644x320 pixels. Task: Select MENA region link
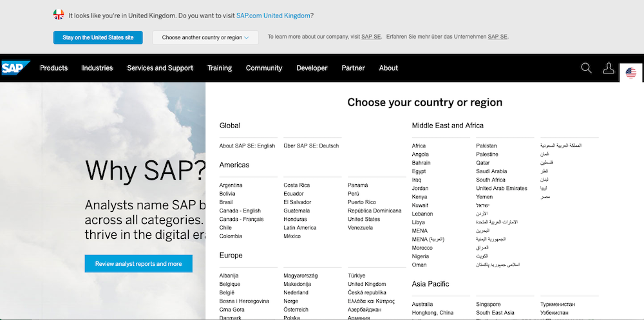tap(420, 231)
